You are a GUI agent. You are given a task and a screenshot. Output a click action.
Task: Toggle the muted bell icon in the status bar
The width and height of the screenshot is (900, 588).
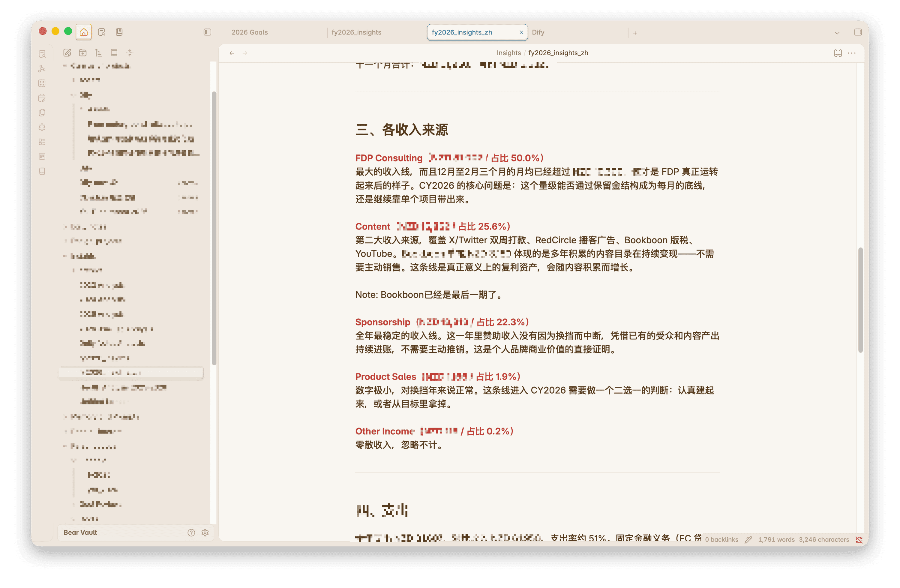click(x=859, y=540)
